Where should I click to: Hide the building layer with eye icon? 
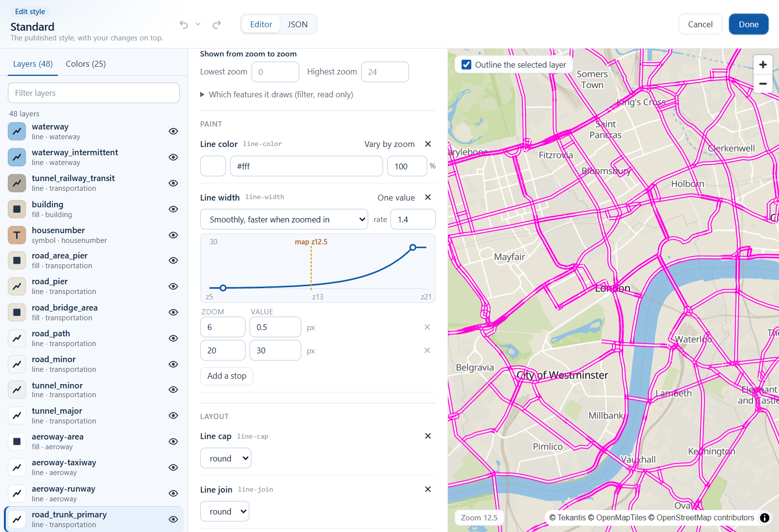coord(173,209)
